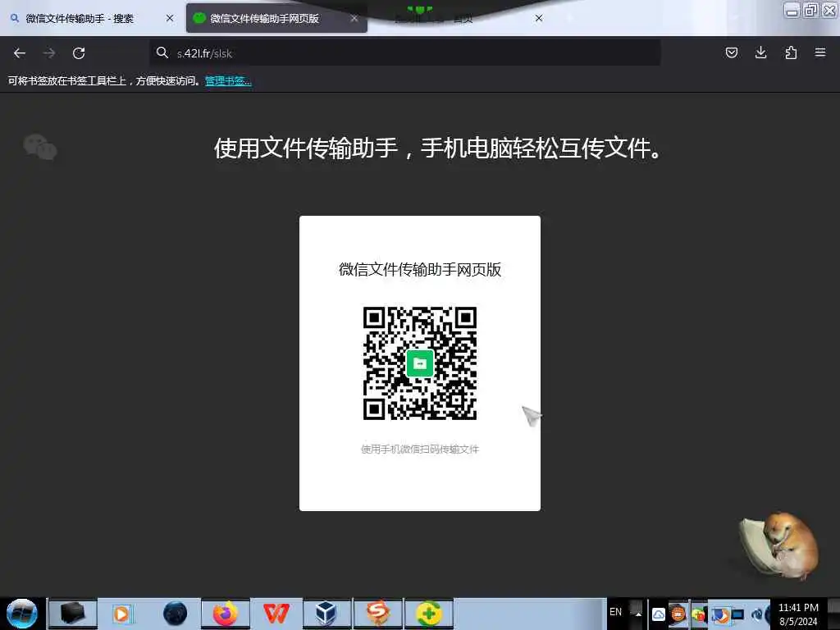Open the dark globe app in the taskbar
The height and width of the screenshot is (630, 840).
tap(175, 614)
